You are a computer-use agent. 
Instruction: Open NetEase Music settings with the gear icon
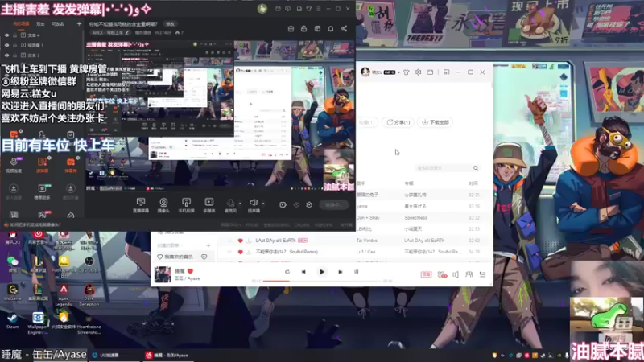[x=418, y=72]
